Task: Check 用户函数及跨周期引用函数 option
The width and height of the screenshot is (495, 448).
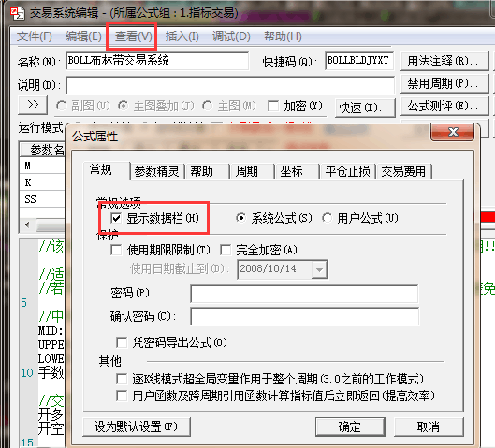Action: coord(122,396)
